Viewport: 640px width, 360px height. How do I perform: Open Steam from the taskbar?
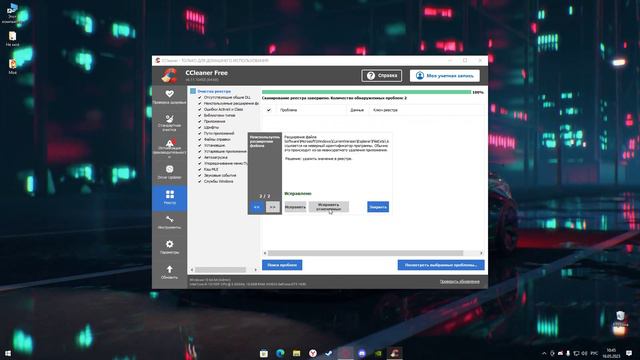click(x=329, y=353)
